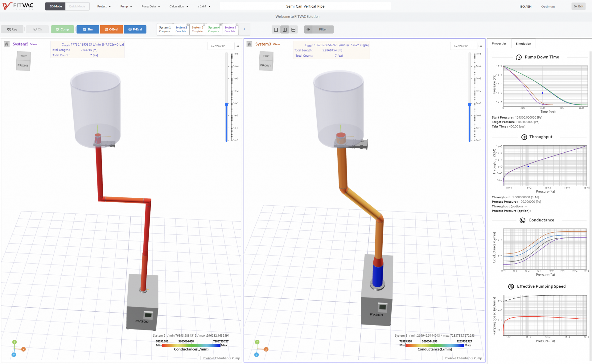Select the System 4 tab

pyautogui.click(x=214, y=29)
